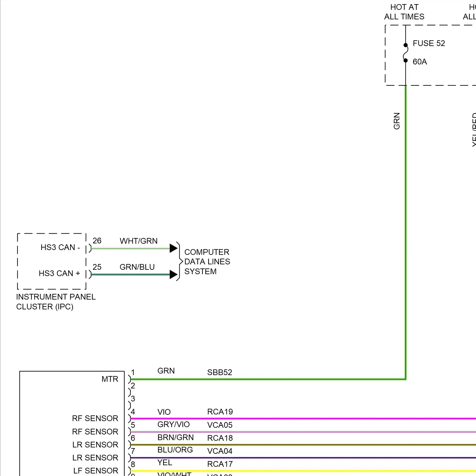Select the LF SENSOR label at pin 8
Image resolution: width=476 pixels, height=476 pixels.
tap(96, 471)
